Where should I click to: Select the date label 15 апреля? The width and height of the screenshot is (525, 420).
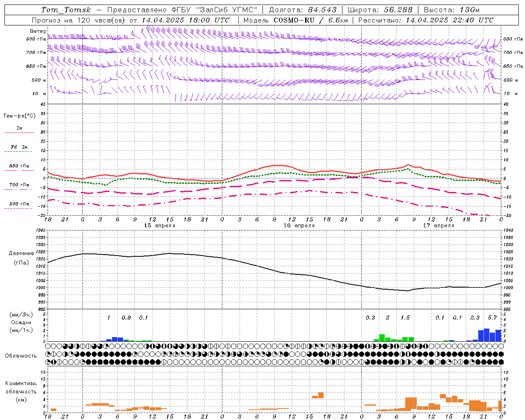coord(160,226)
